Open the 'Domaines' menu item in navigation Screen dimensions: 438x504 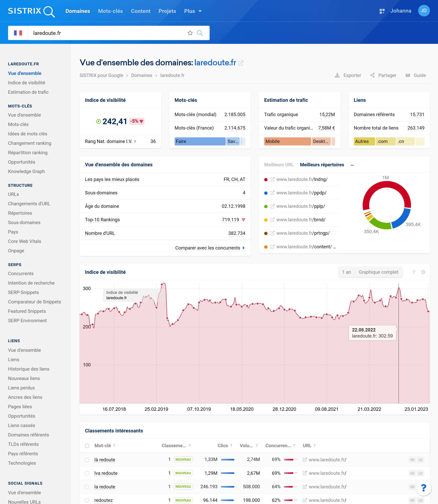pos(78,11)
